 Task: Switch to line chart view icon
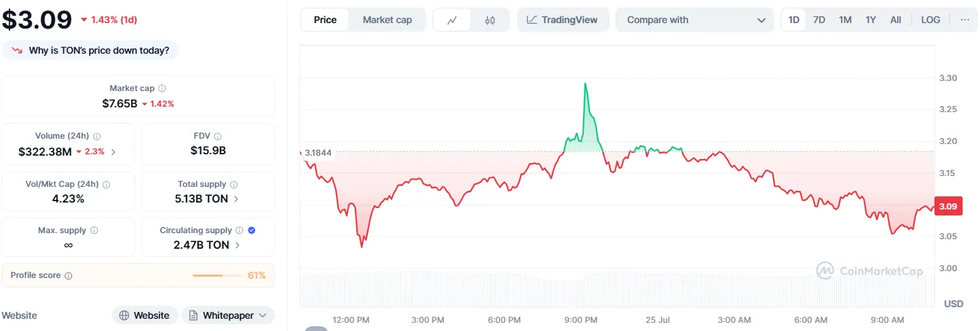(453, 20)
